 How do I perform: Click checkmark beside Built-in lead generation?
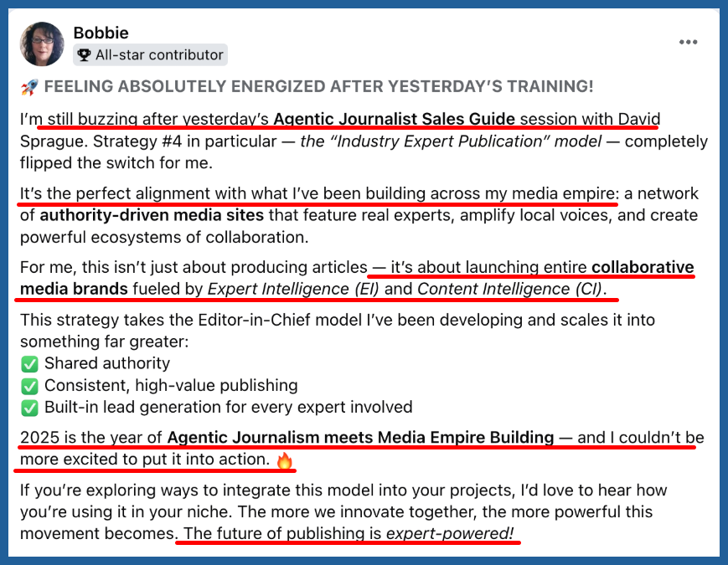coord(29,408)
